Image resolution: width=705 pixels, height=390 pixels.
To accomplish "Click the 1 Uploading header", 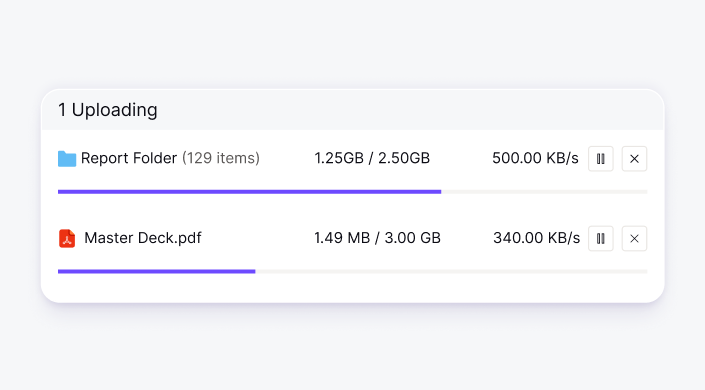I will pyautogui.click(x=108, y=110).
